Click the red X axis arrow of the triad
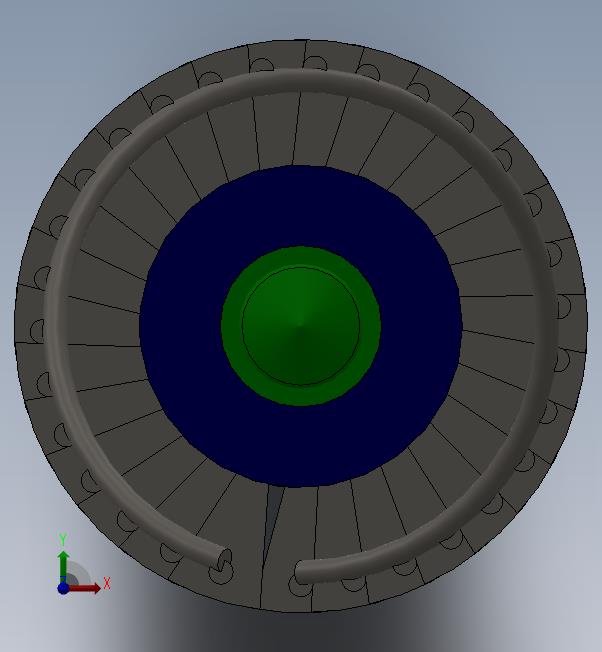The height and width of the screenshot is (652, 602). 85,588
